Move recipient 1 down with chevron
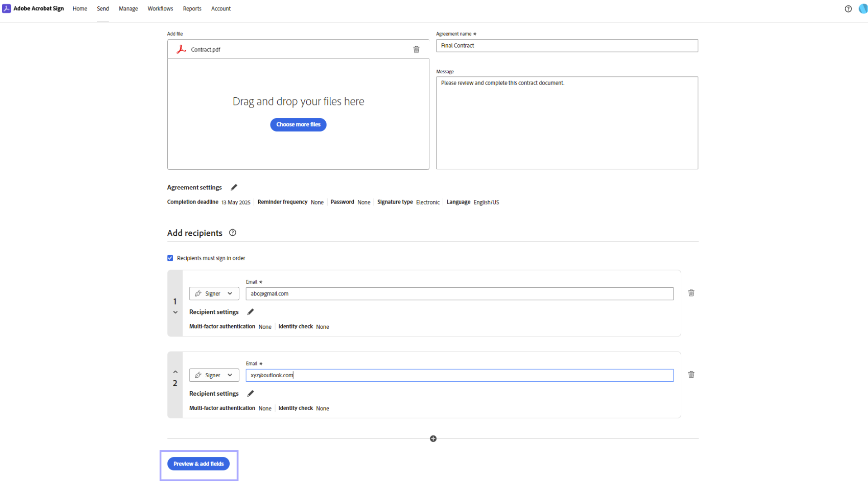 point(175,312)
